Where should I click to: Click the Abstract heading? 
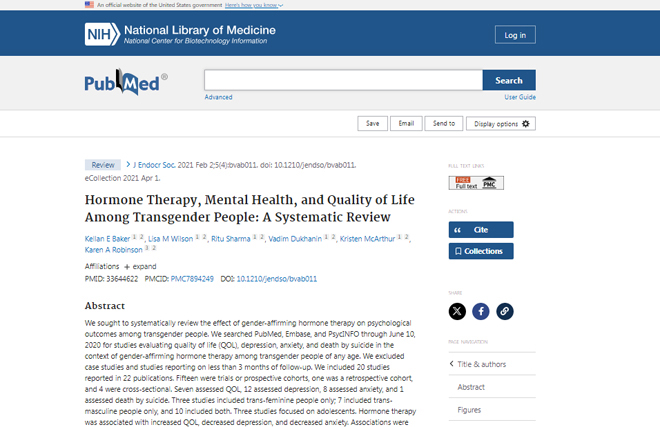pyautogui.click(x=105, y=306)
